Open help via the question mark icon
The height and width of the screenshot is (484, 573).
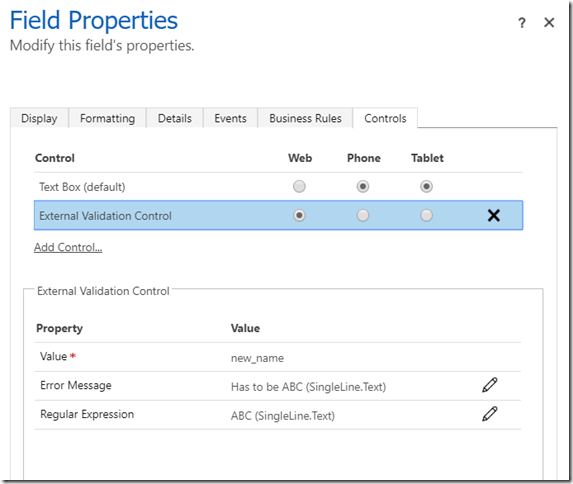tap(522, 23)
